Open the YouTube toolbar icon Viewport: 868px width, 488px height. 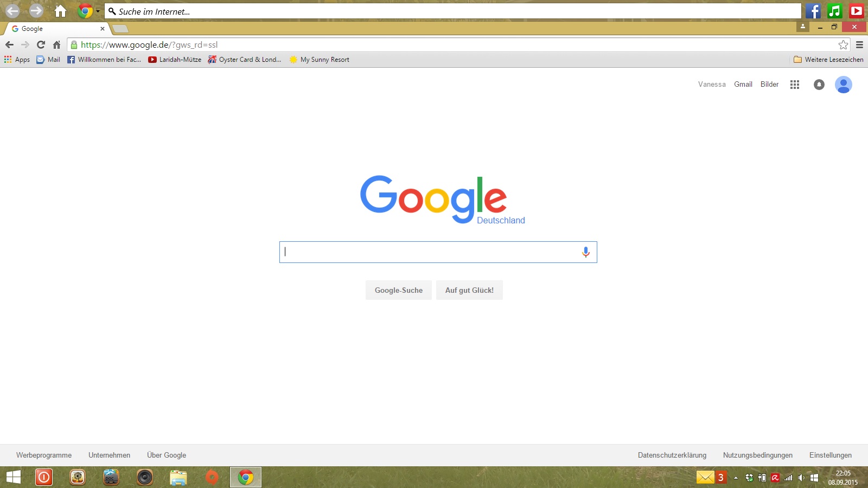pos(857,11)
